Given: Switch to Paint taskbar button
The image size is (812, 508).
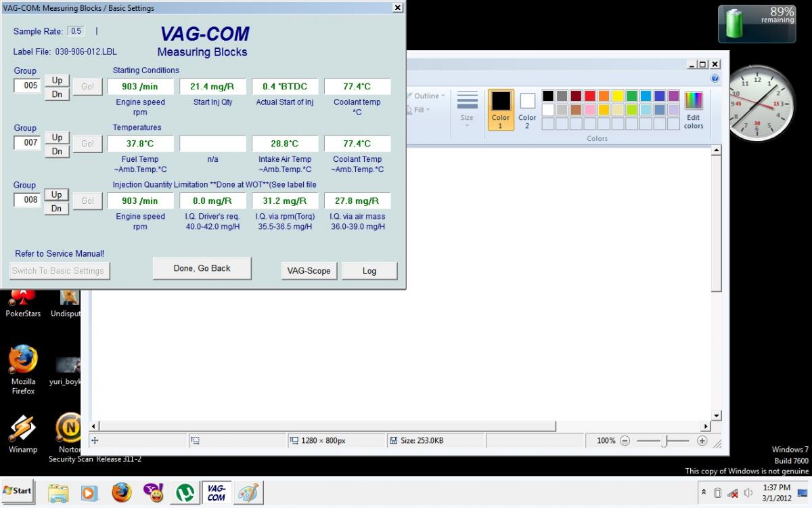Looking at the screenshot, I should tap(248, 492).
